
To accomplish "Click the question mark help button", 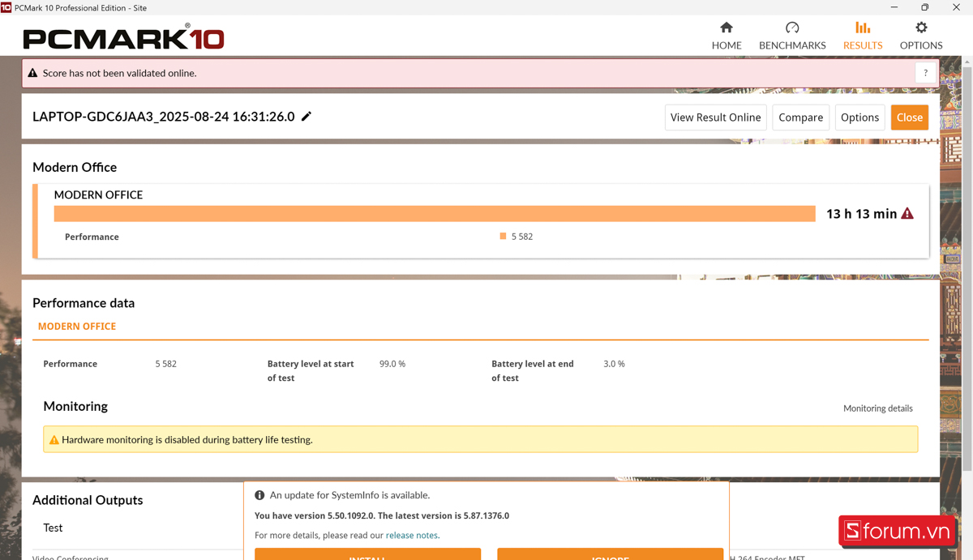I will click(925, 73).
